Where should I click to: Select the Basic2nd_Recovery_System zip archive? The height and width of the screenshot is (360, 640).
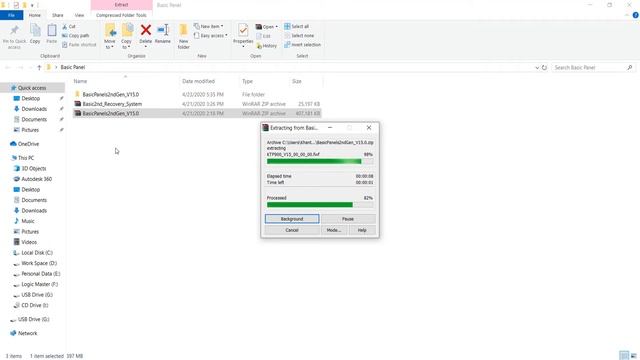(x=198, y=104)
